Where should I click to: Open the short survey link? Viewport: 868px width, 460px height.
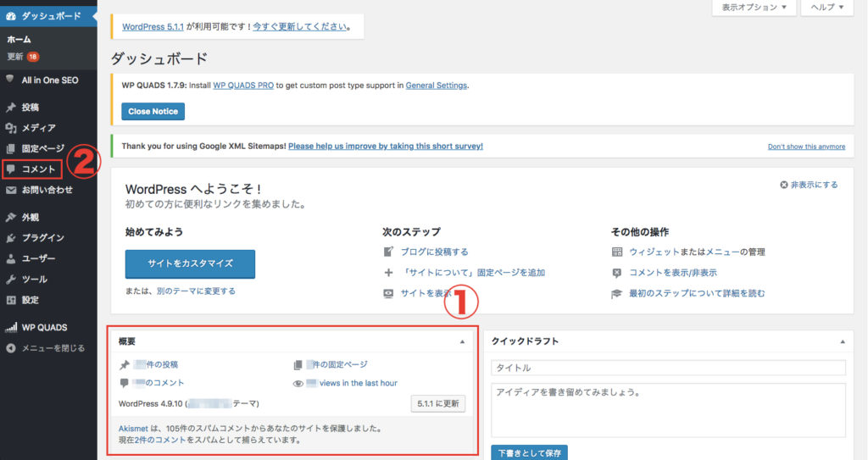386,147
